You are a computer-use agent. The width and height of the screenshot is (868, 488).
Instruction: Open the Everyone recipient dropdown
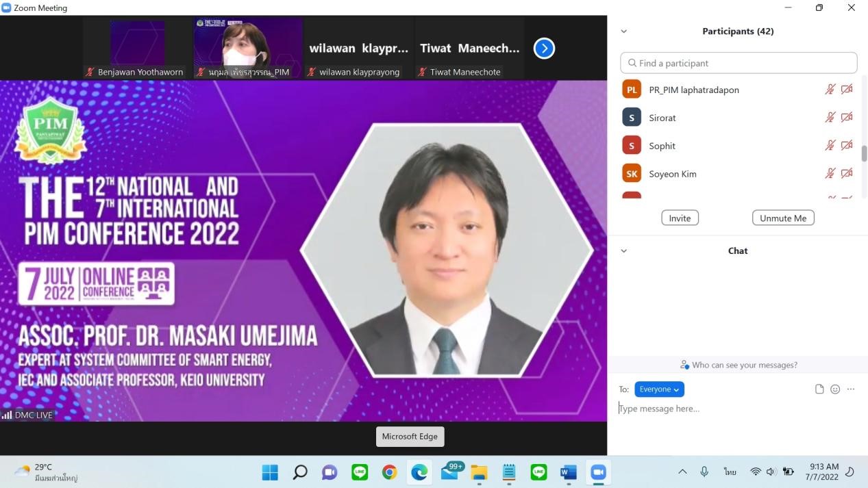tap(659, 389)
